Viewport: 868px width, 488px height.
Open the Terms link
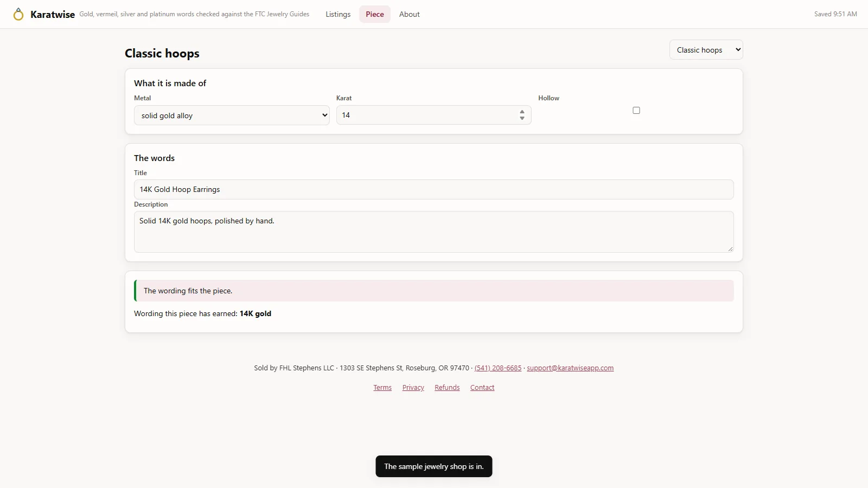click(382, 387)
